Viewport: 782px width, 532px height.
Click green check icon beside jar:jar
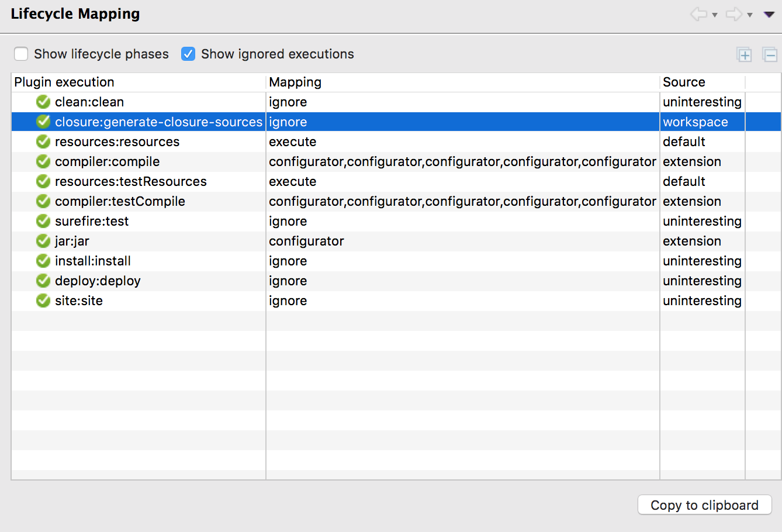click(43, 241)
